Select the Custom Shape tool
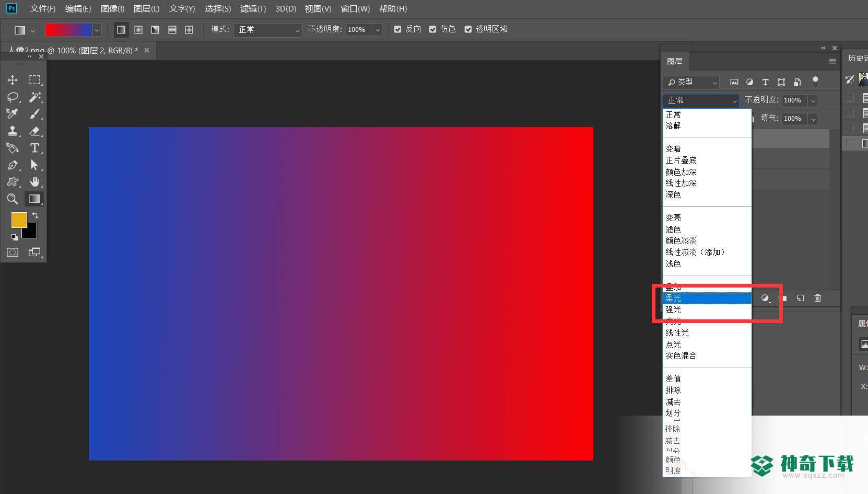The height and width of the screenshot is (494, 868). pyautogui.click(x=13, y=182)
